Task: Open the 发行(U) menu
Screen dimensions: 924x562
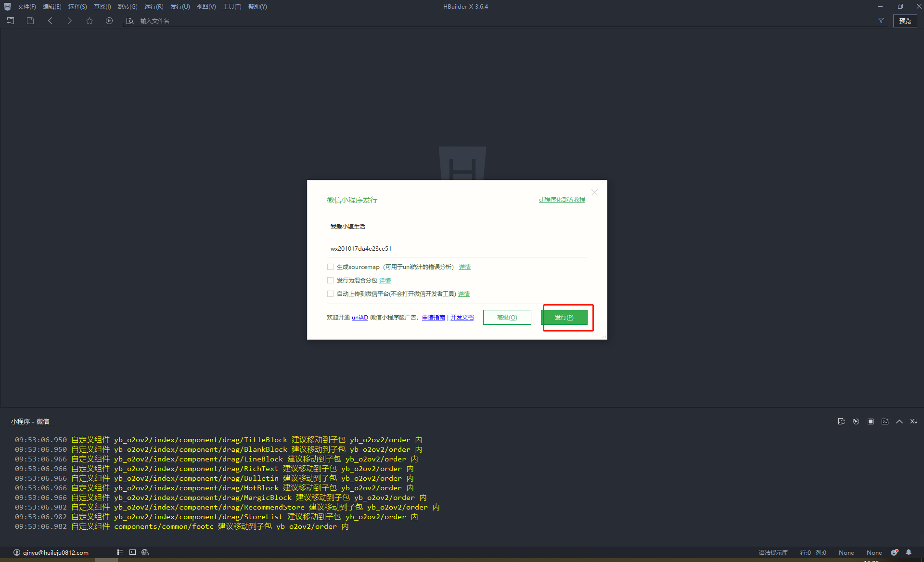Action: pos(180,7)
